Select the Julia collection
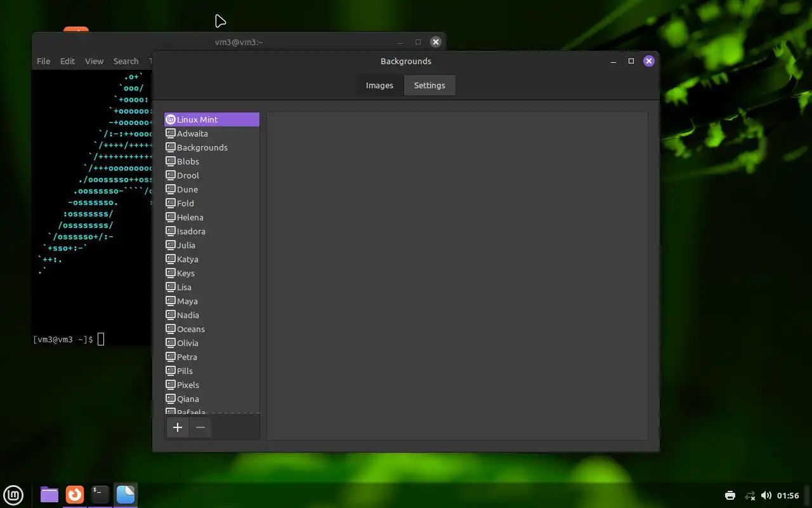Image resolution: width=812 pixels, height=508 pixels. tap(212, 245)
